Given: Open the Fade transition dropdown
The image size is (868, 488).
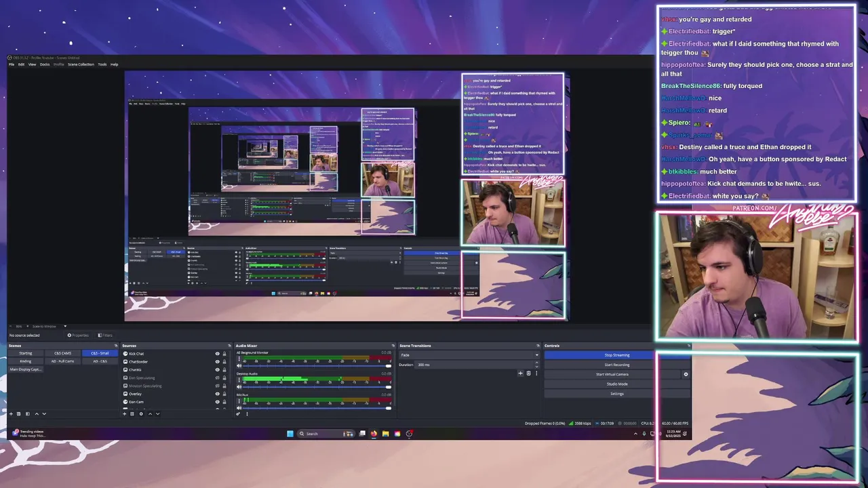Looking at the screenshot, I should 469,355.
